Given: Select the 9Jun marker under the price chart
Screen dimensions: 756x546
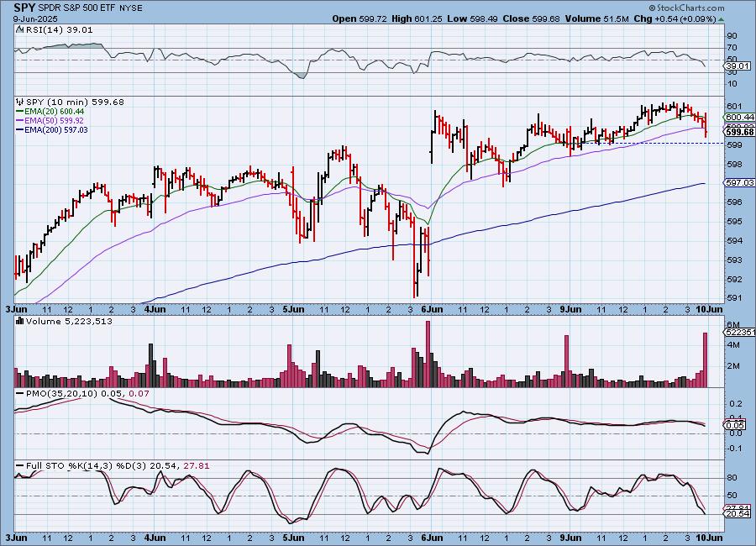Looking at the screenshot, I should (x=571, y=309).
